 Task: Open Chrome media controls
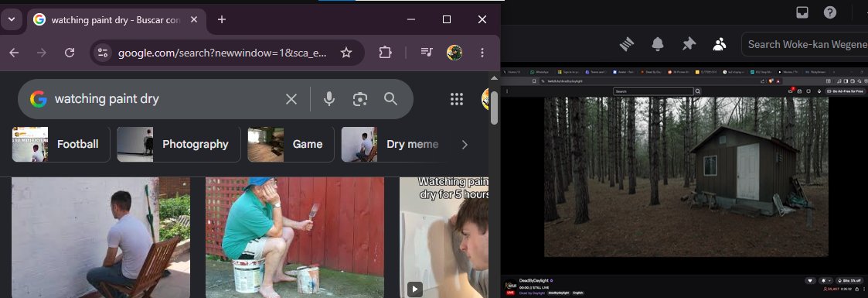coord(426,52)
